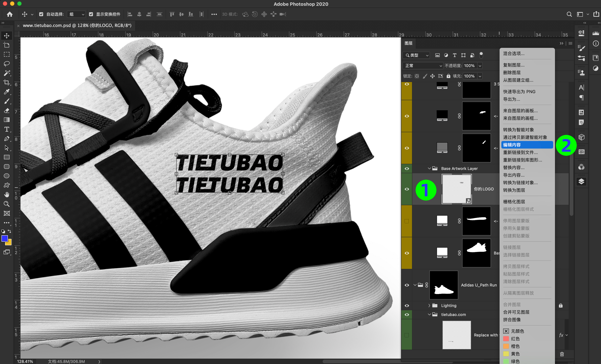The height and width of the screenshot is (364, 601).
Task: Open the Layers panel dock icon
Action: (x=581, y=181)
